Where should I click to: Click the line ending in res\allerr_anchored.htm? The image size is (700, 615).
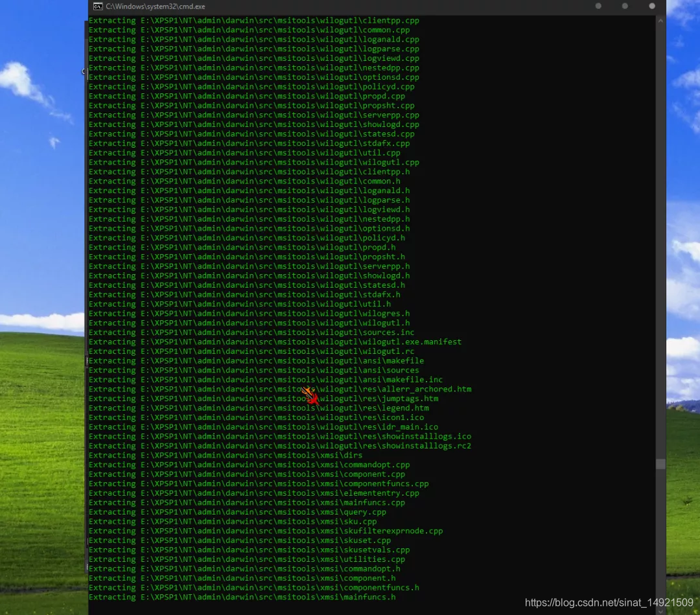pos(280,389)
